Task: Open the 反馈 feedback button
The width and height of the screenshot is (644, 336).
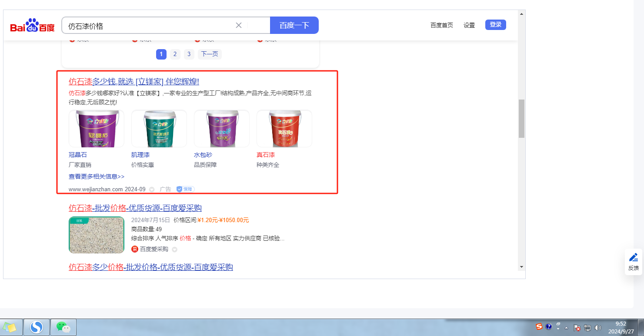Action: 634,262
